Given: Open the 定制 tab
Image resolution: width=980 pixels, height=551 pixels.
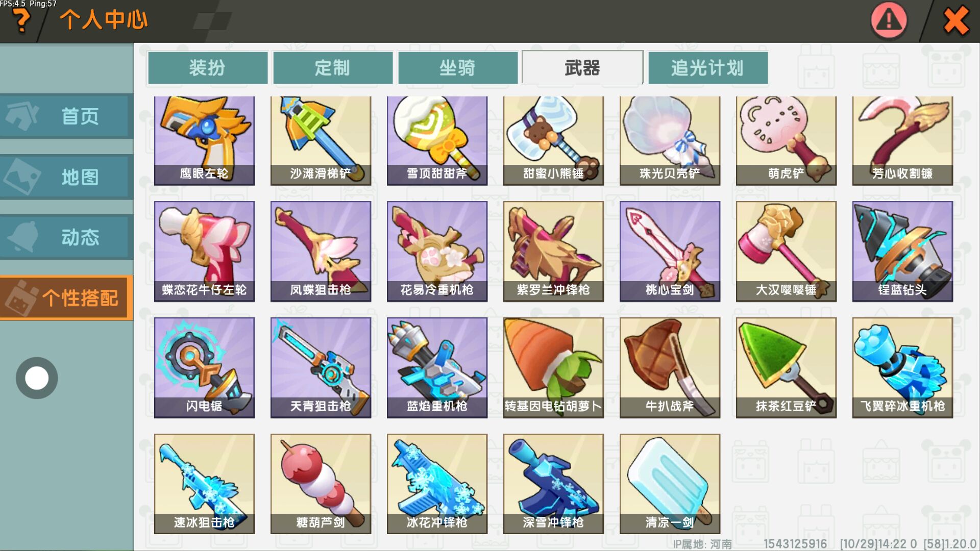Looking at the screenshot, I should pos(333,68).
